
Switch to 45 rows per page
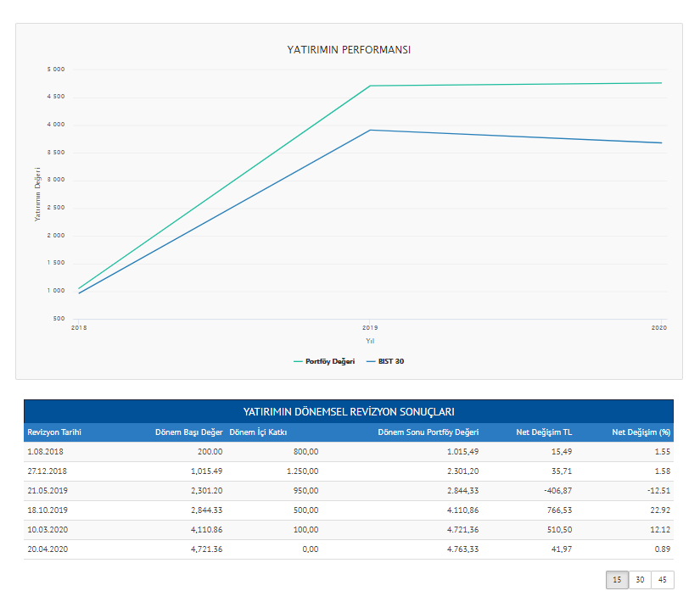663,580
